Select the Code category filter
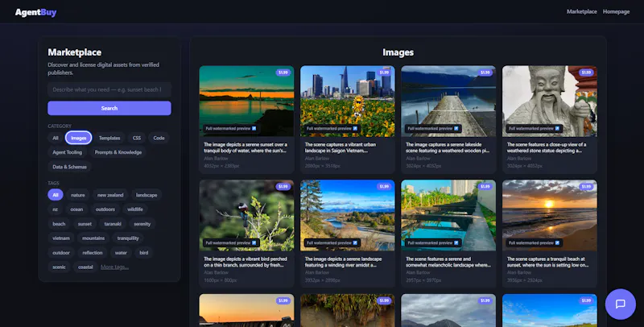This screenshot has width=644, height=327. point(159,138)
